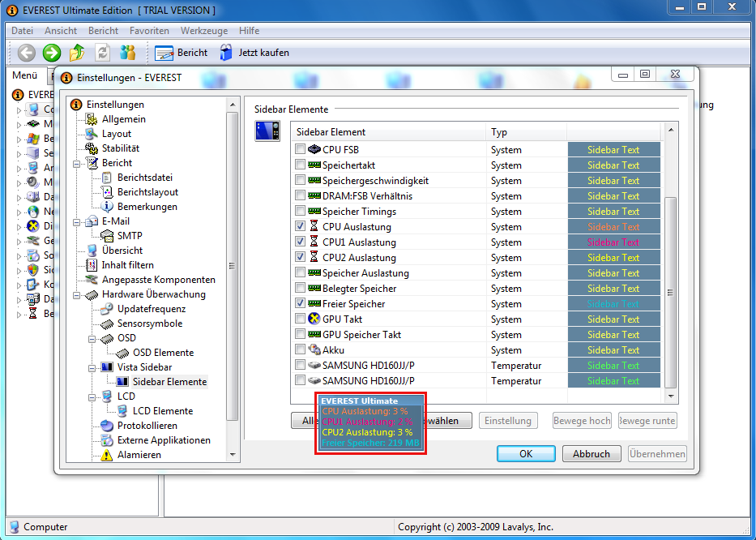Click the Abbruch button
Image resolution: width=756 pixels, height=540 pixels.
click(x=592, y=454)
